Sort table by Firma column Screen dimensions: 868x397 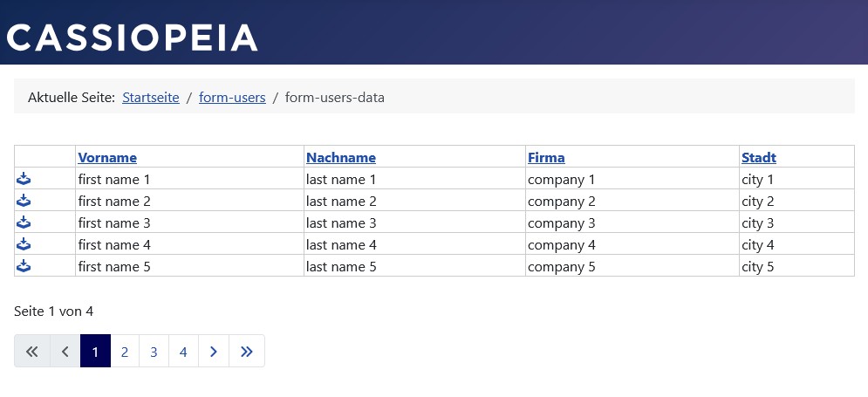546,158
